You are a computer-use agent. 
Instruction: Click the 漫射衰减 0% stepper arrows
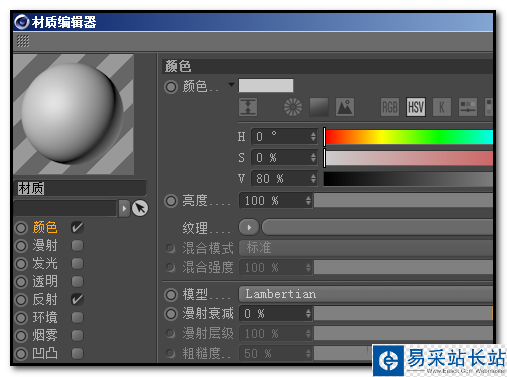pos(308,313)
